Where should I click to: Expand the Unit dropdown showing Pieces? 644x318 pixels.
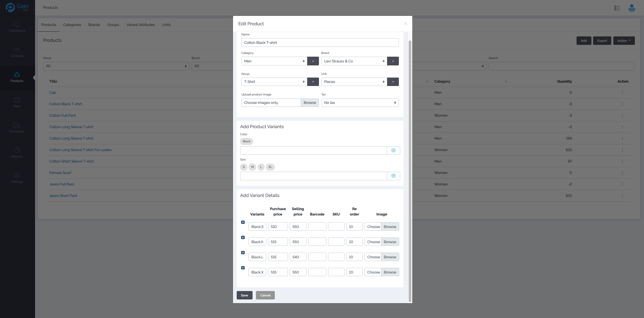coord(354,82)
